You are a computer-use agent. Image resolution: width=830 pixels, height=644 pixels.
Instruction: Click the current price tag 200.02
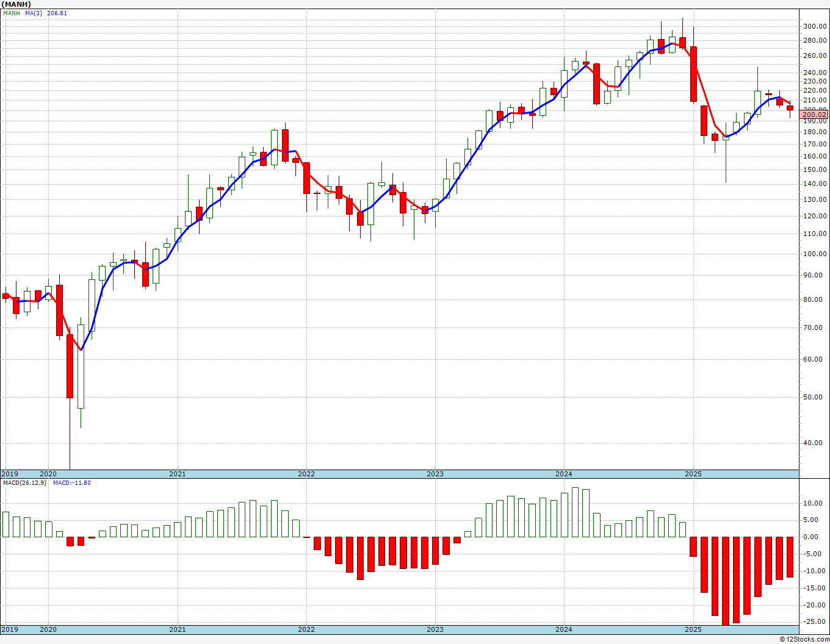(x=814, y=115)
